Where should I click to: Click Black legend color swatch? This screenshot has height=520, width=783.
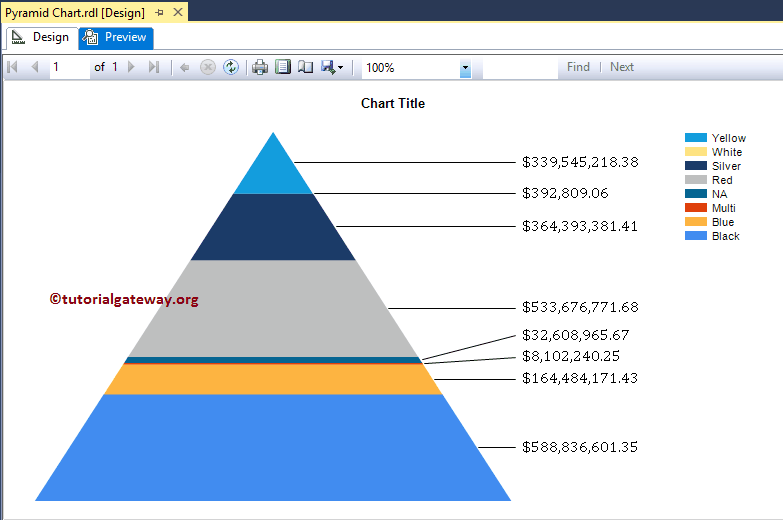coord(696,236)
